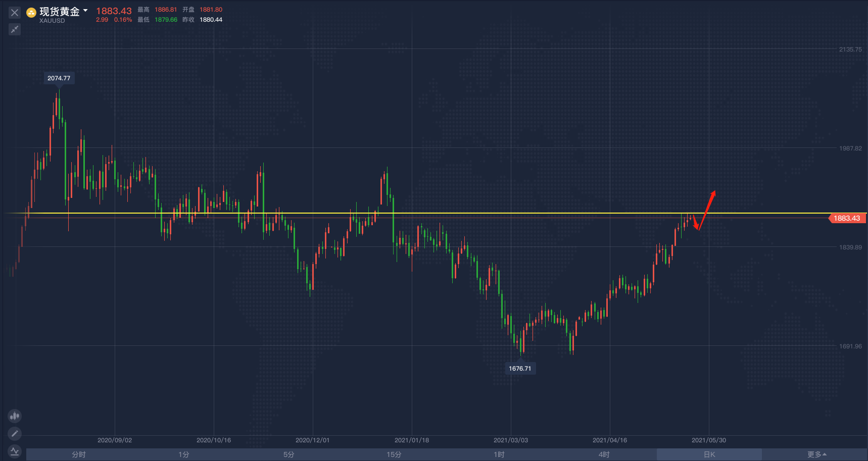
Task: Click the 2020/09/02 date axis label
Action: click(115, 440)
